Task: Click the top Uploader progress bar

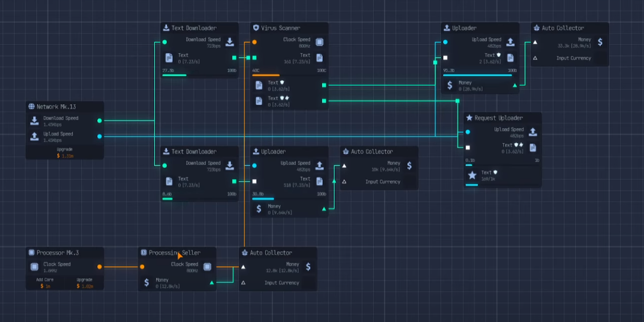Action: [479, 75]
